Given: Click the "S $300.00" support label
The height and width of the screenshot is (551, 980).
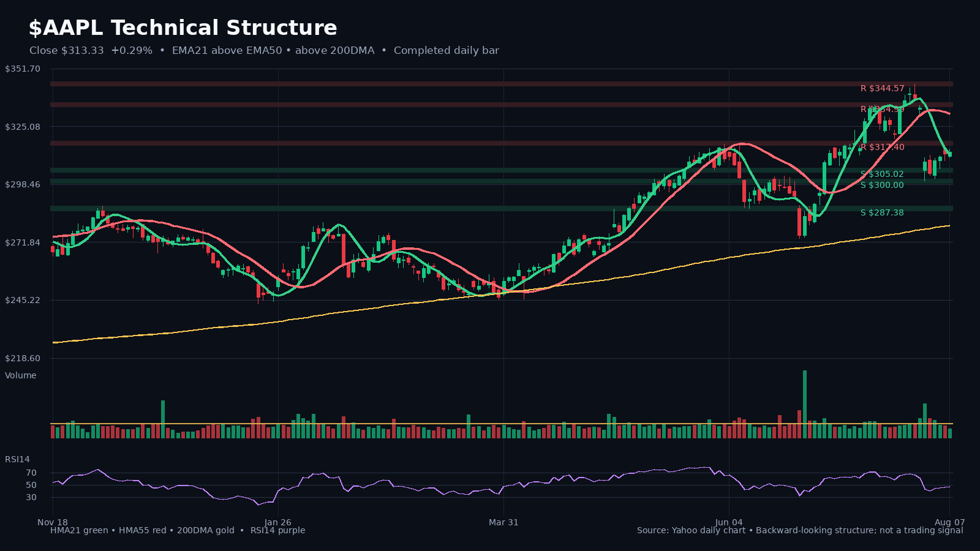Looking at the screenshot, I should (882, 186).
